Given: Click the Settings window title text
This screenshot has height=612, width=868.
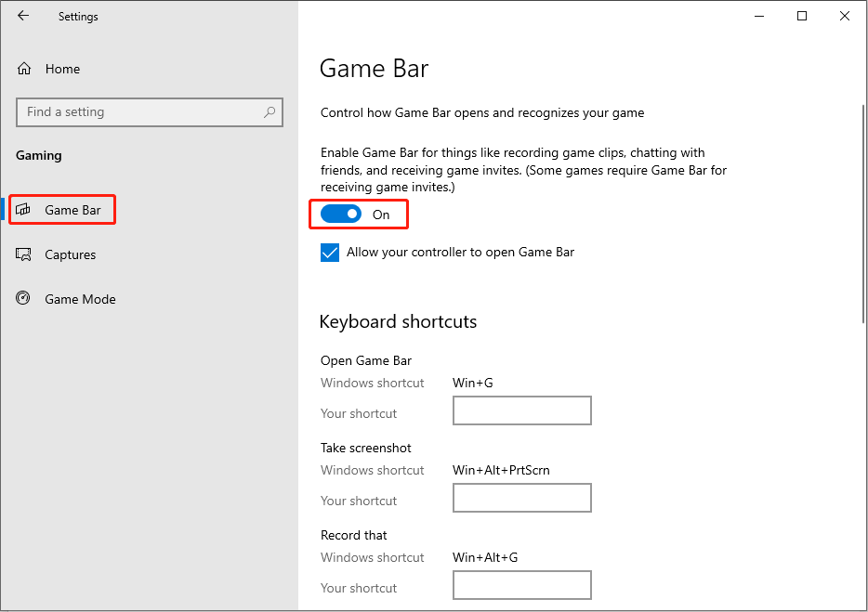Looking at the screenshot, I should point(78,17).
